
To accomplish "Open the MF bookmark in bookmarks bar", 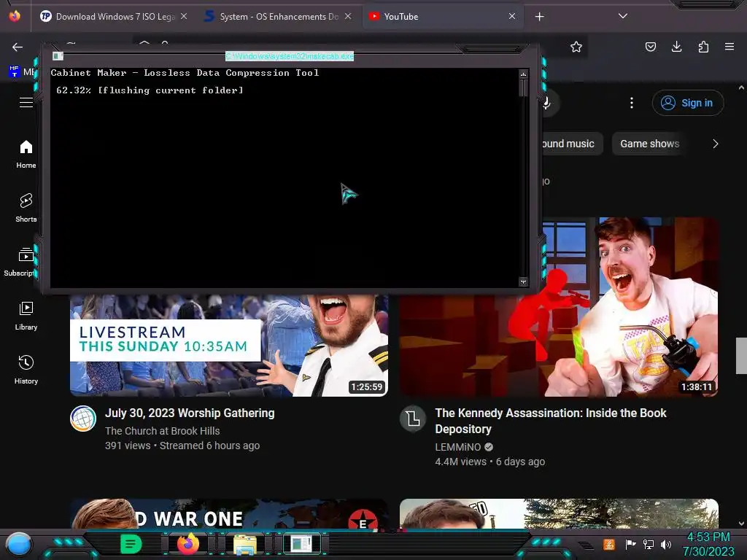I will tap(22, 72).
